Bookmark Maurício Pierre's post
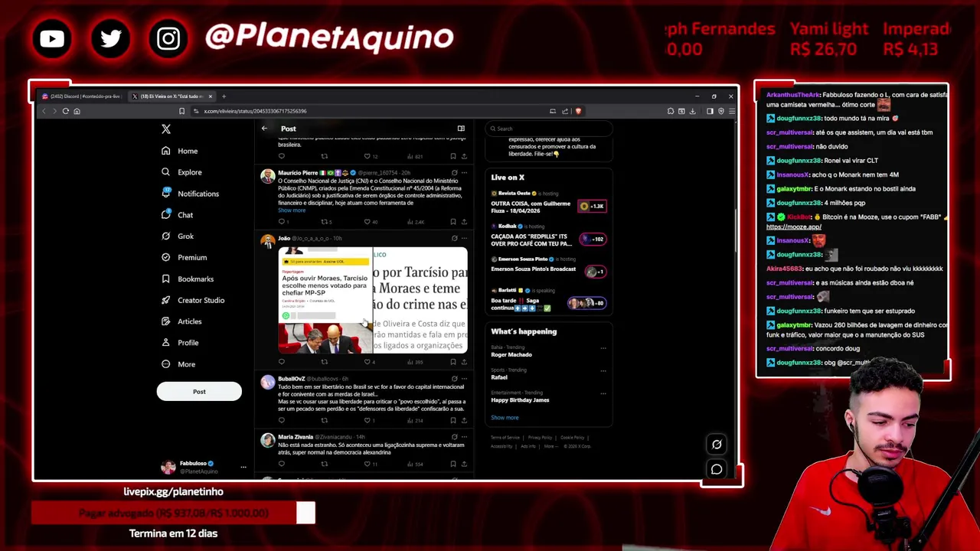 tap(452, 222)
